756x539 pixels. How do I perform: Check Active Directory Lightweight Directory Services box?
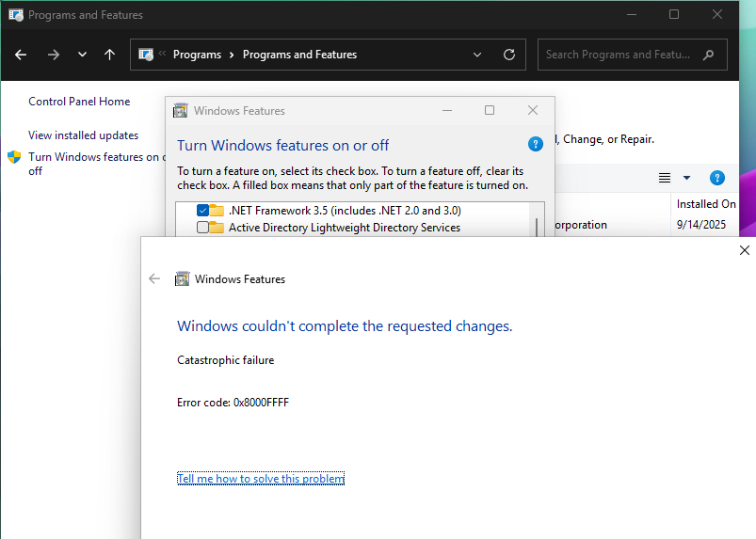(203, 228)
